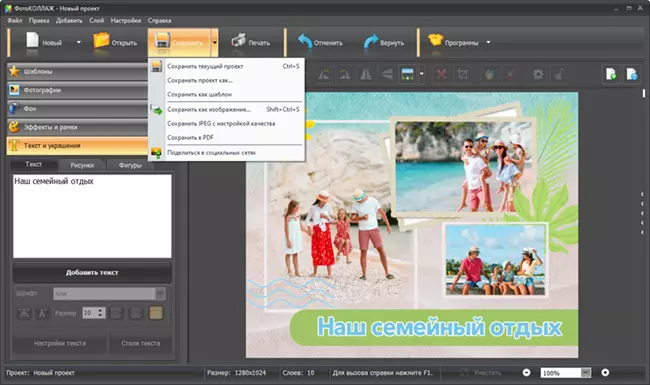Click the text spacing icon left of the color swatch

(136, 313)
